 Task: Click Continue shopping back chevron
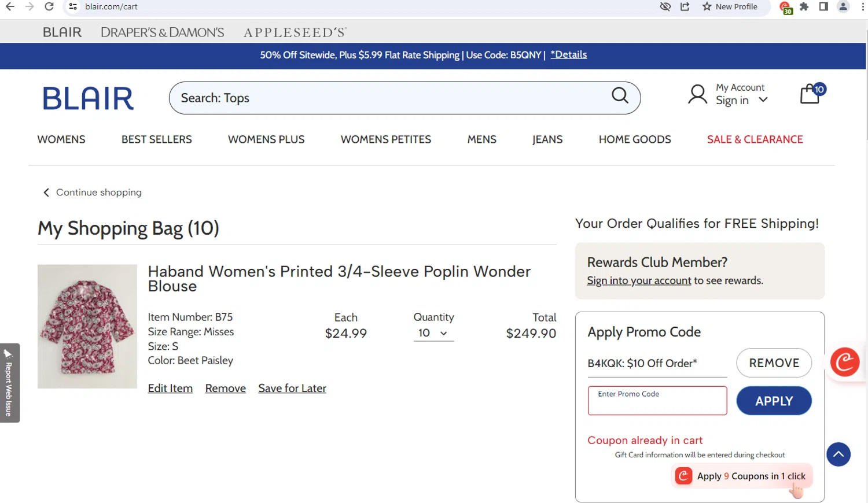pos(46,193)
